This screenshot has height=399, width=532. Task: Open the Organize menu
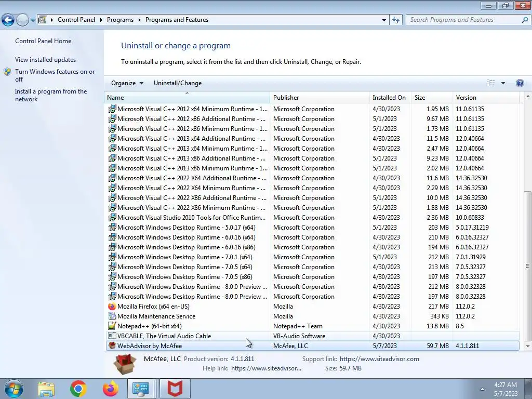(x=127, y=83)
